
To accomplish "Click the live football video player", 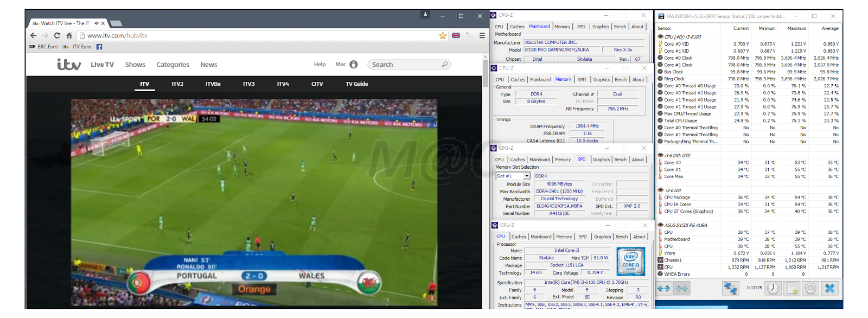I will (x=254, y=202).
